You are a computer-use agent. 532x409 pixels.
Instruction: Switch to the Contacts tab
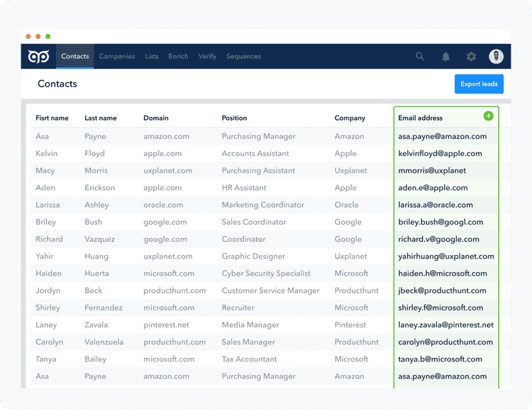tap(75, 56)
